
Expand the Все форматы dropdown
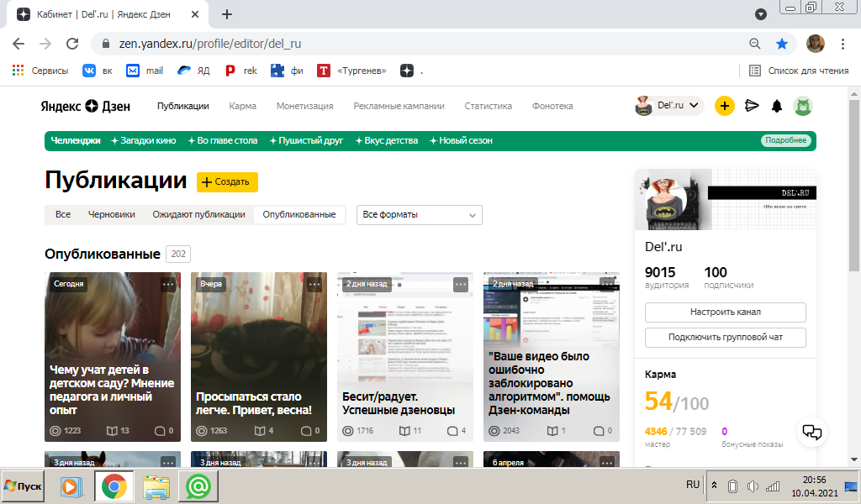click(x=420, y=215)
